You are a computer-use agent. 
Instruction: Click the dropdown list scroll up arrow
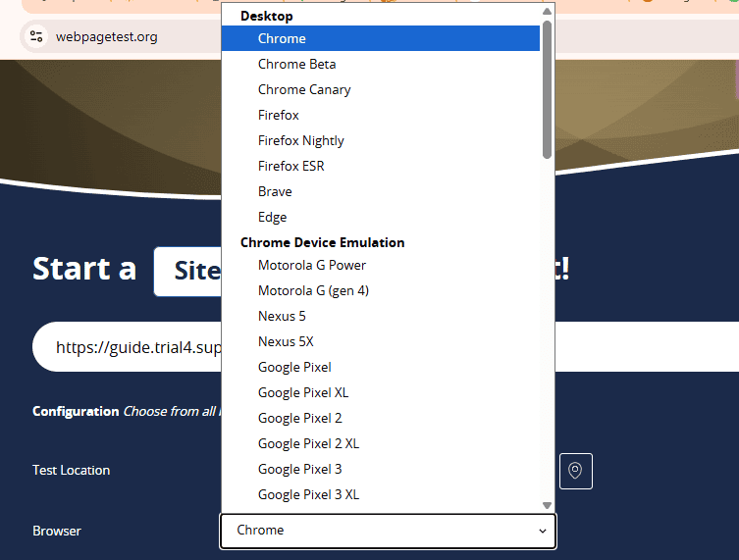point(547,12)
